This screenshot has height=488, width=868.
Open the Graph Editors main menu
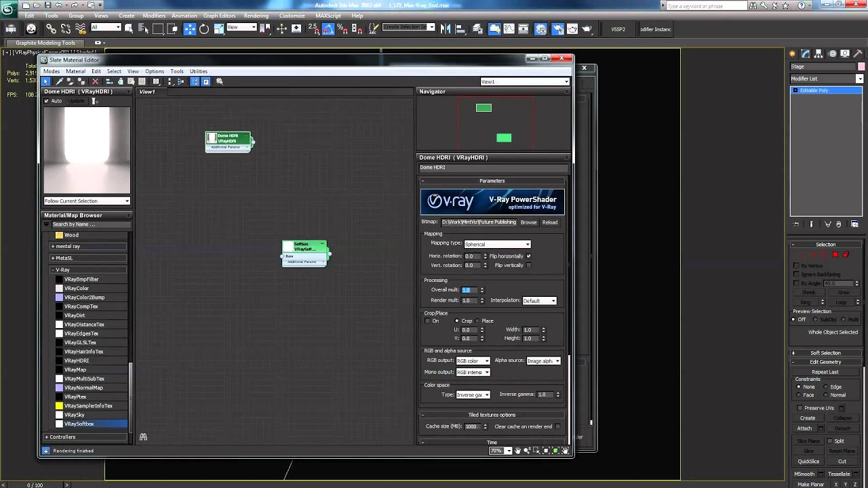tap(219, 16)
